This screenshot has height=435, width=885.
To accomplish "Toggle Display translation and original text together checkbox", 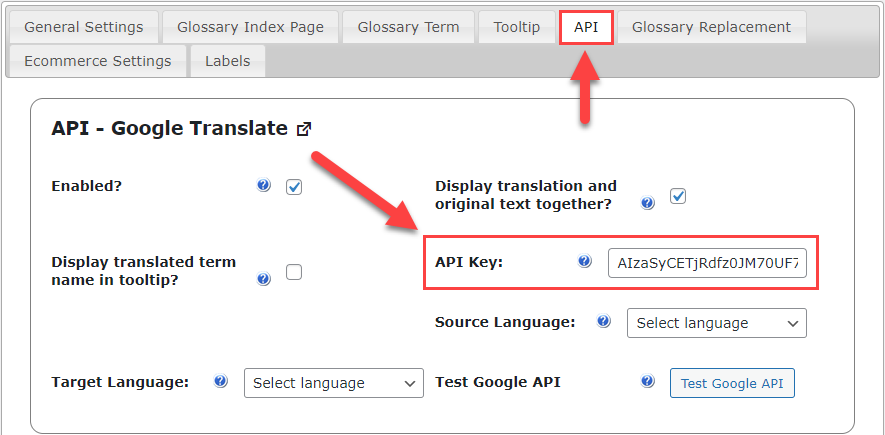I will pos(678,196).
